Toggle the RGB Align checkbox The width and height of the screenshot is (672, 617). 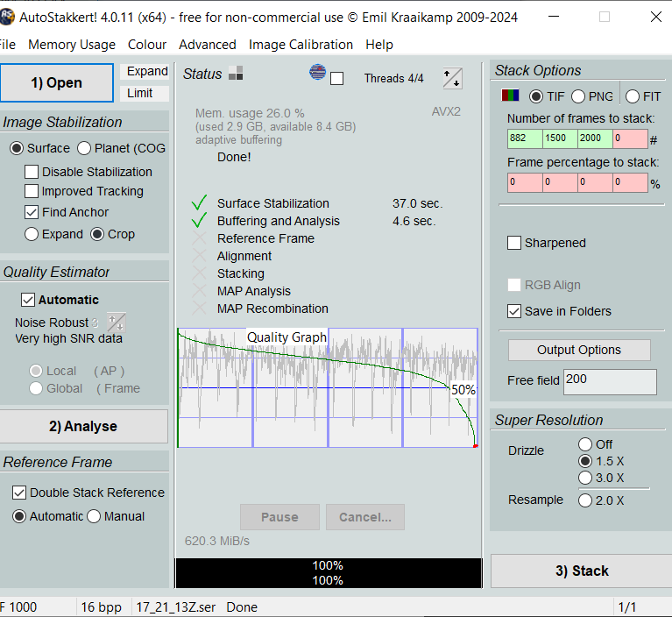[x=544, y=285]
